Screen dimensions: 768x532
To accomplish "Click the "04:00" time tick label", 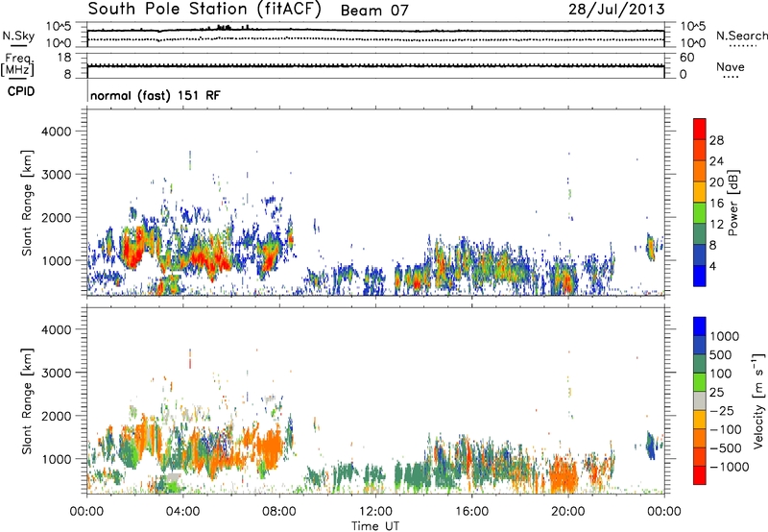I will pos(182,512).
